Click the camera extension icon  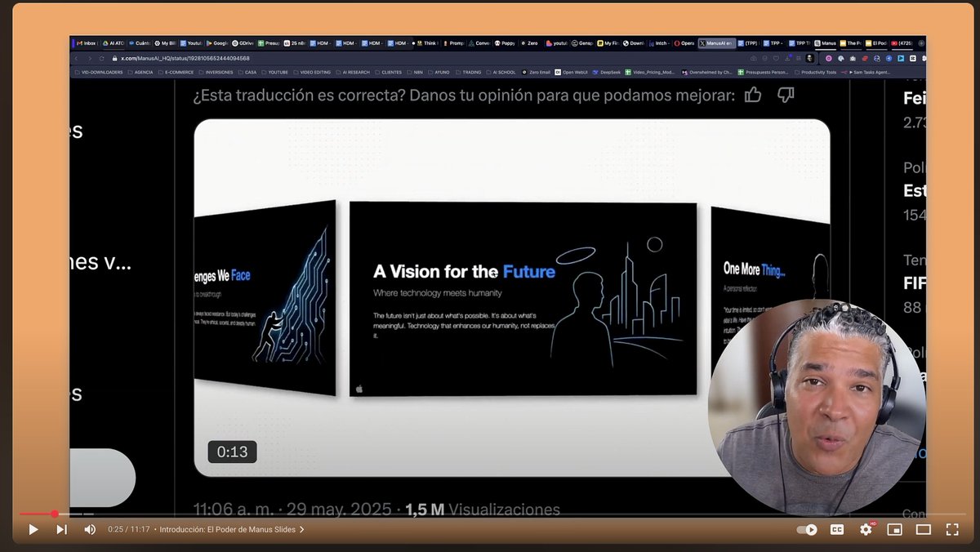853,59
